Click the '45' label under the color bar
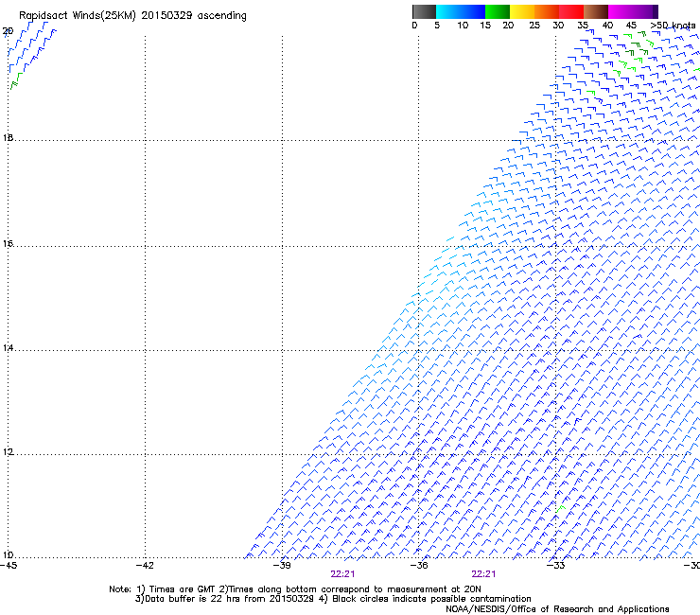 click(x=631, y=26)
